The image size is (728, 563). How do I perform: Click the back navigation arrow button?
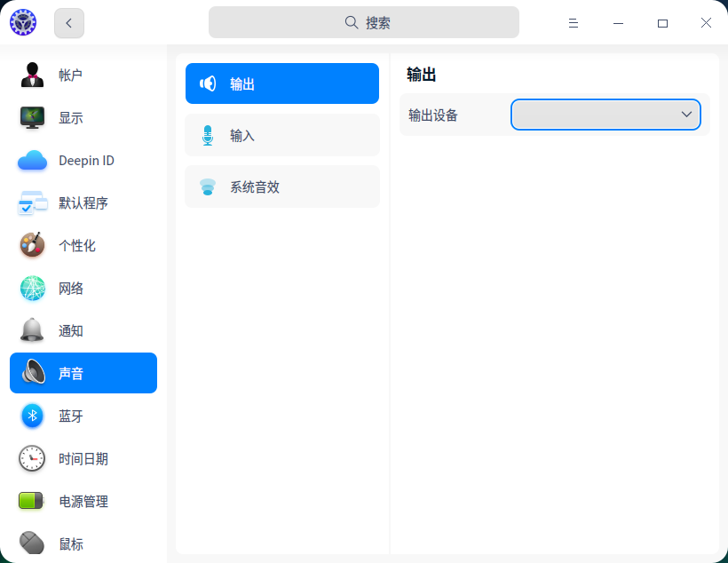68,22
